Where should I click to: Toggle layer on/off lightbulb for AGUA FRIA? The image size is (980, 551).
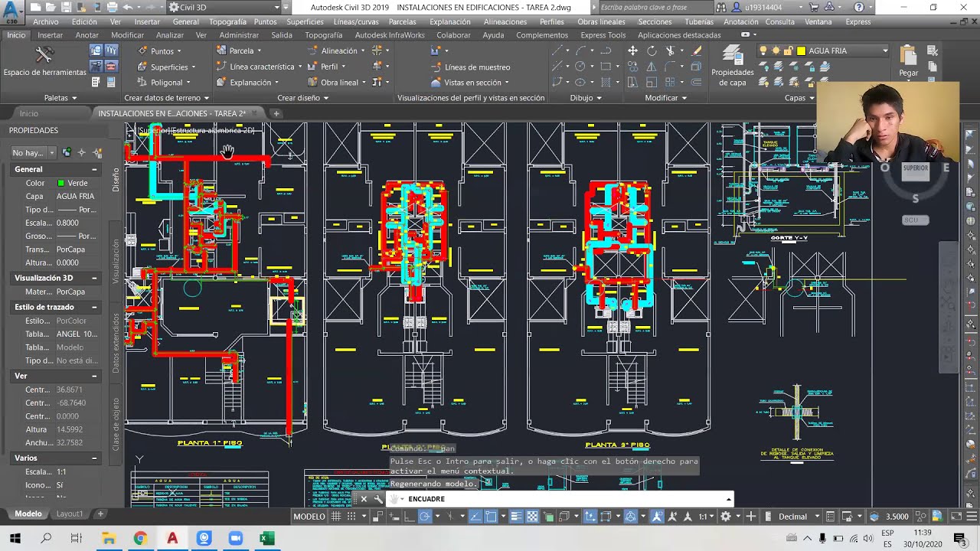[763, 51]
